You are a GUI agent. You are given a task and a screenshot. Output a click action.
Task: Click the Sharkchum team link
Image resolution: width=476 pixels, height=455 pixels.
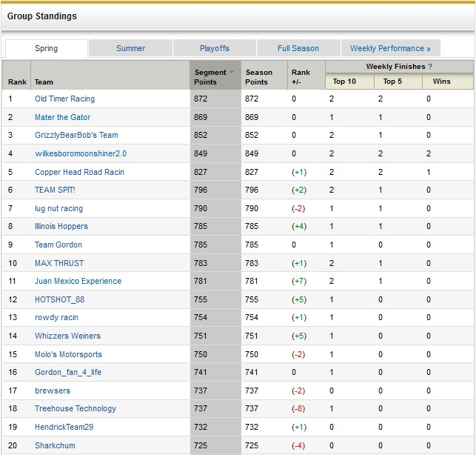pos(55,445)
